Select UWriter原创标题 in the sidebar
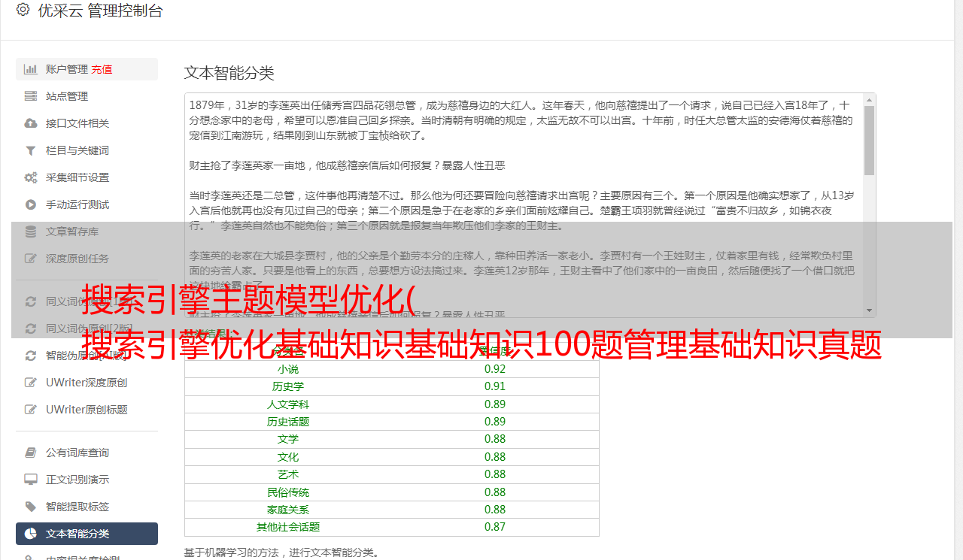This screenshot has height=560, width=963. click(x=86, y=410)
